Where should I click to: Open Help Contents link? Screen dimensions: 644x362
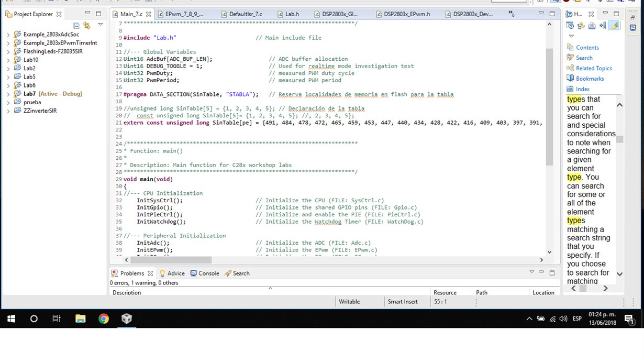pos(587,48)
